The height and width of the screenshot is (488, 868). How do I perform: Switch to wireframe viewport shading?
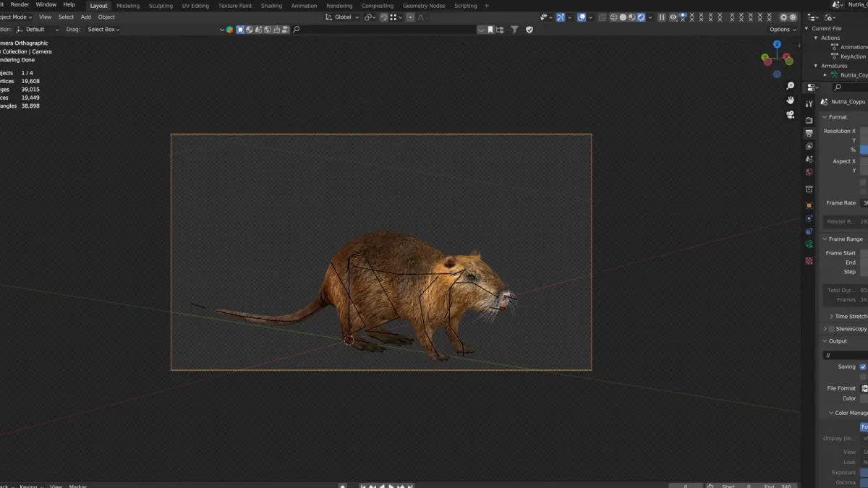tap(613, 17)
